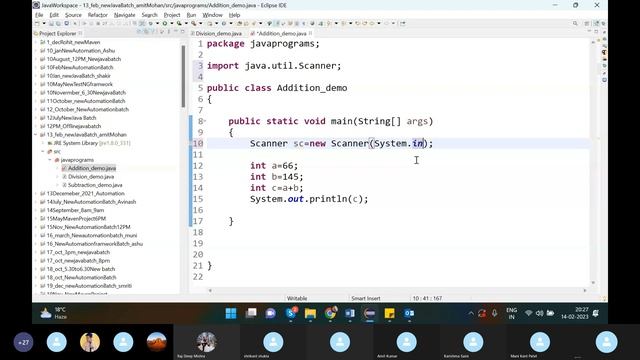Open the Windows Start menu

(231, 313)
